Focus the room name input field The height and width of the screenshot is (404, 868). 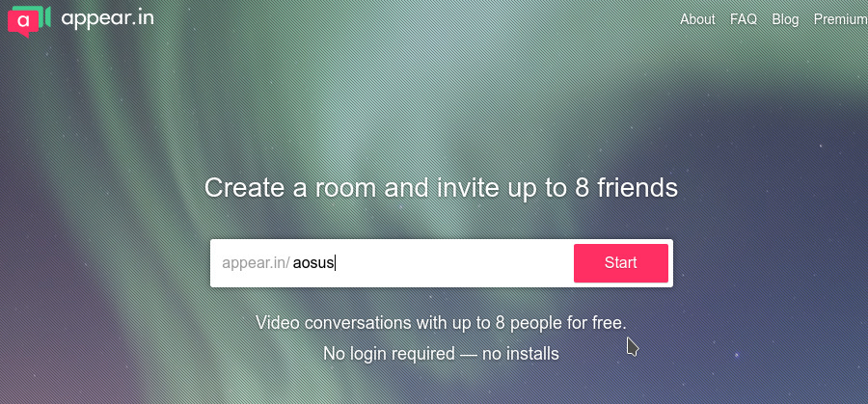pos(432,263)
